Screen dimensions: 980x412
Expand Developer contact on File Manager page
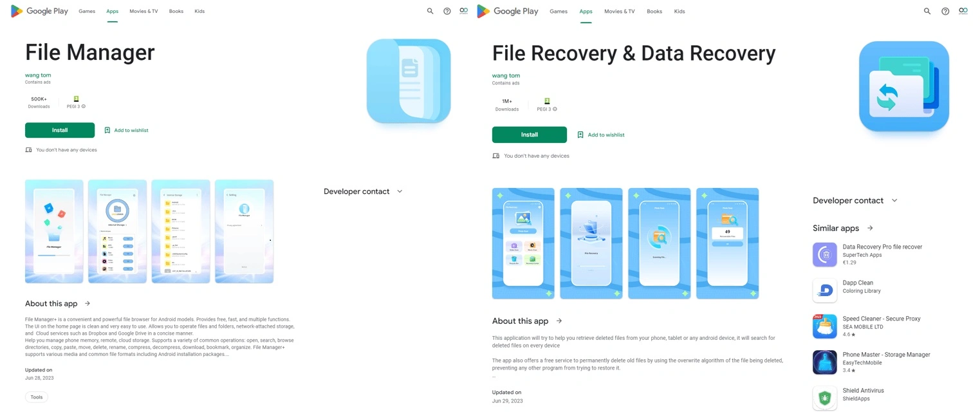pyautogui.click(x=363, y=191)
